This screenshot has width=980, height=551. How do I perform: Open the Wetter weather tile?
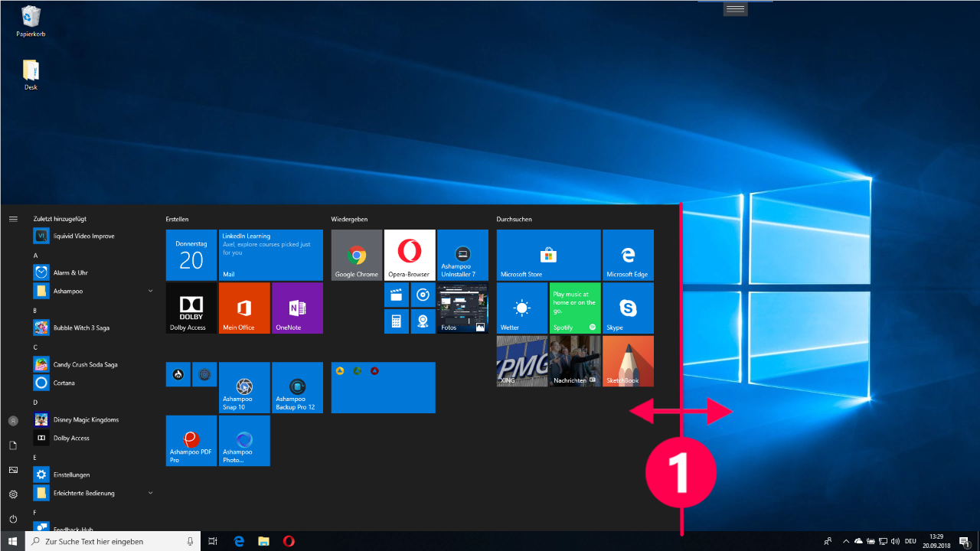pyautogui.click(x=522, y=308)
